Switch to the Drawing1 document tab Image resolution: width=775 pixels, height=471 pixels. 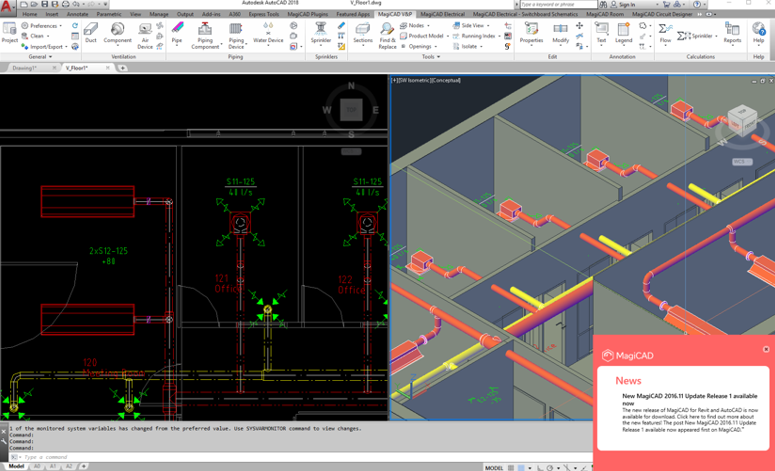25,68
